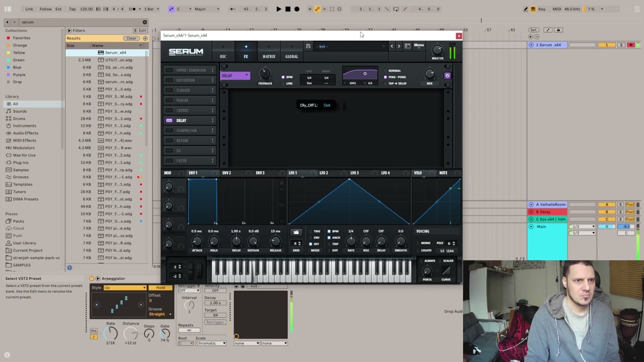Toggle the Ableton metronome
Image resolution: width=644 pixels, height=362 pixels.
pyautogui.click(x=133, y=9)
